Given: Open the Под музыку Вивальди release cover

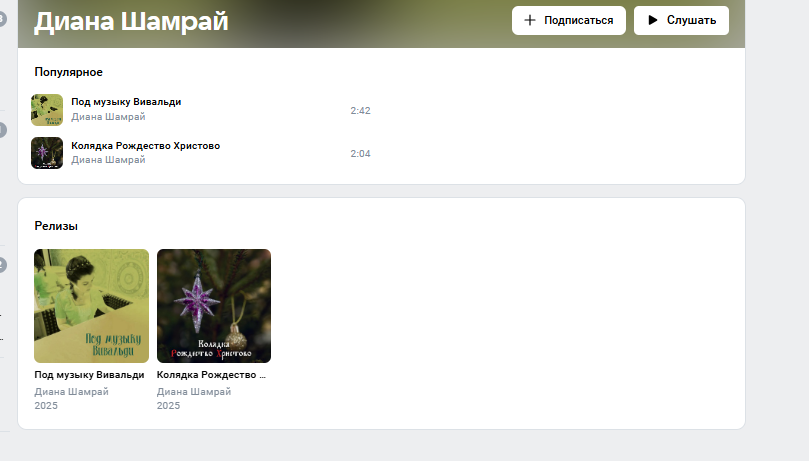Looking at the screenshot, I should click(91, 305).
